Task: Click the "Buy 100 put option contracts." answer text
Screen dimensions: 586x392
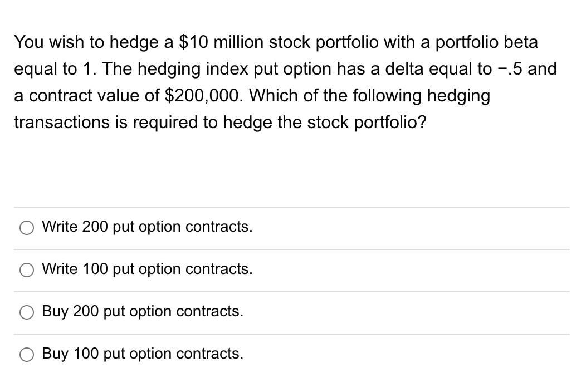Action: tap(143, 354)
